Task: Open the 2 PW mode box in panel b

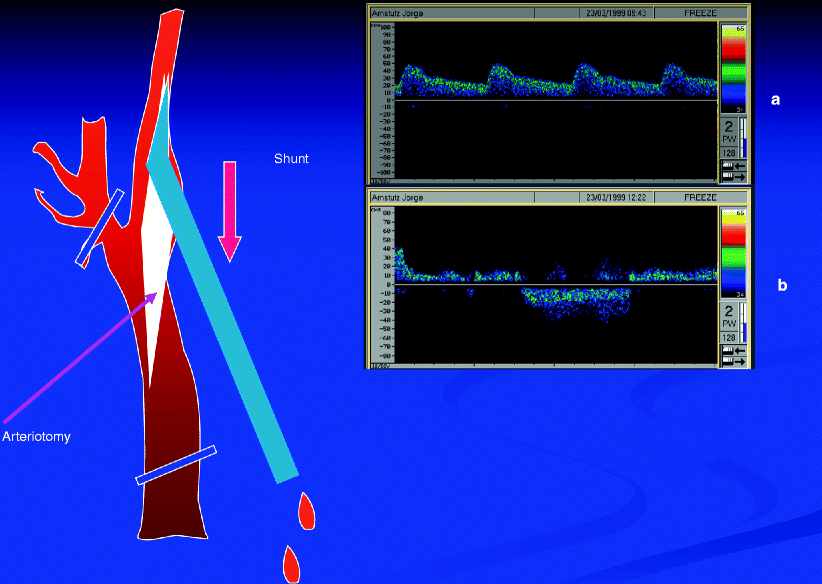Action: click(x=729, y=316)
